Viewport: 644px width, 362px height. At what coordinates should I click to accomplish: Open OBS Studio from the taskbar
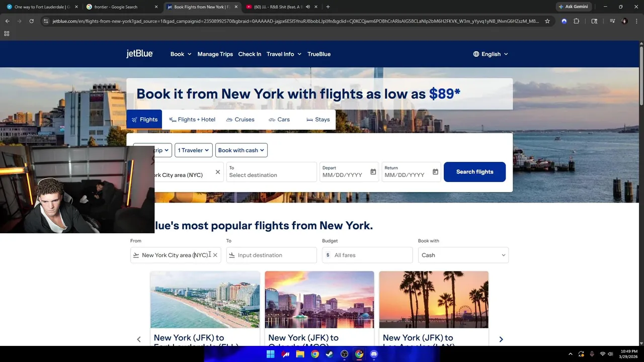pos(344,354)
